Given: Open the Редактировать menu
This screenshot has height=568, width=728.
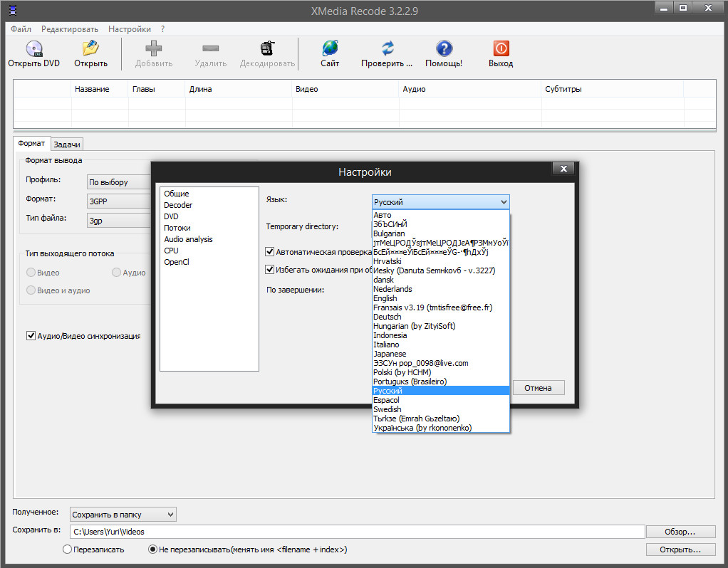Looking at the screenshot, I should point(70,28).
